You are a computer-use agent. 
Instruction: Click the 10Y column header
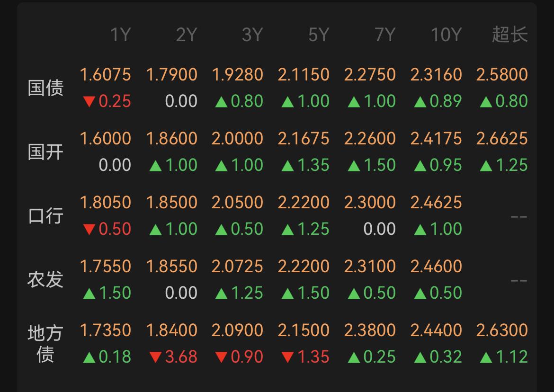[445, 35]
